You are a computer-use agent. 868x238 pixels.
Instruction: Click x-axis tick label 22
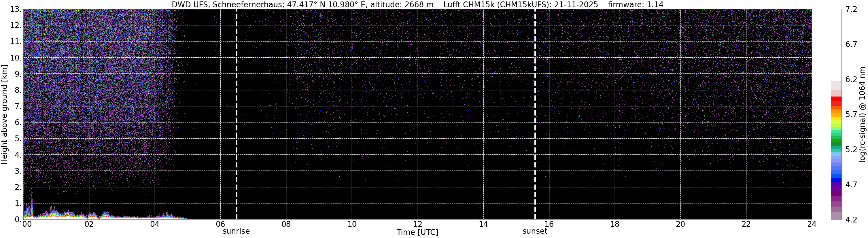[x=746, y=224]
